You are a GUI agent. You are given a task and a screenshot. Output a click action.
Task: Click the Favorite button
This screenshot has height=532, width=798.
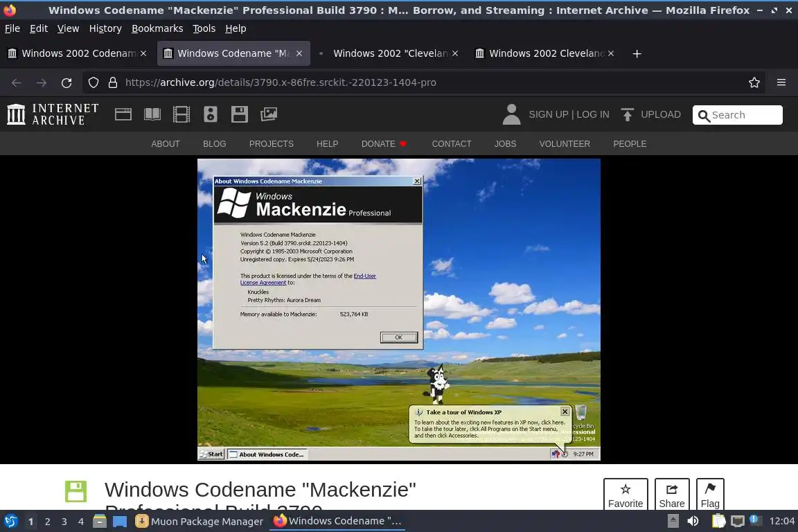click(x=626, y=495)
